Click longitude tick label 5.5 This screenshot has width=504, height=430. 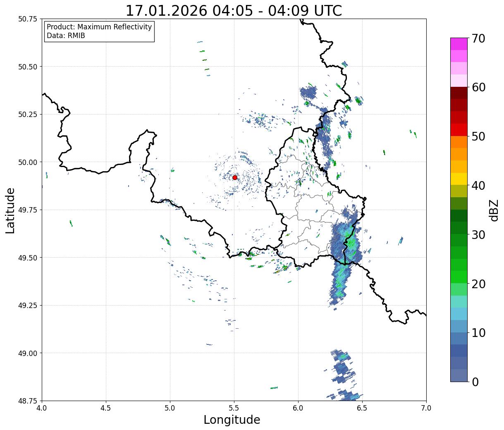tap(234, 408)
